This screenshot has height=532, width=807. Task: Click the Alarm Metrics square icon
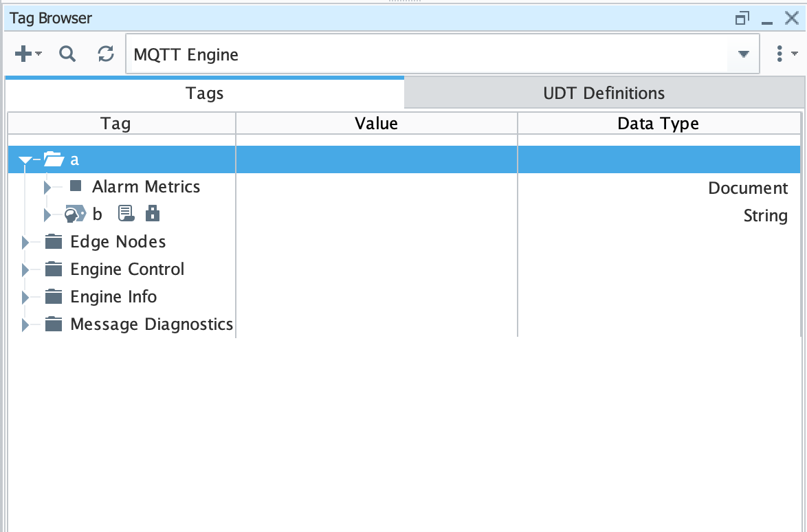click(76, 186)
